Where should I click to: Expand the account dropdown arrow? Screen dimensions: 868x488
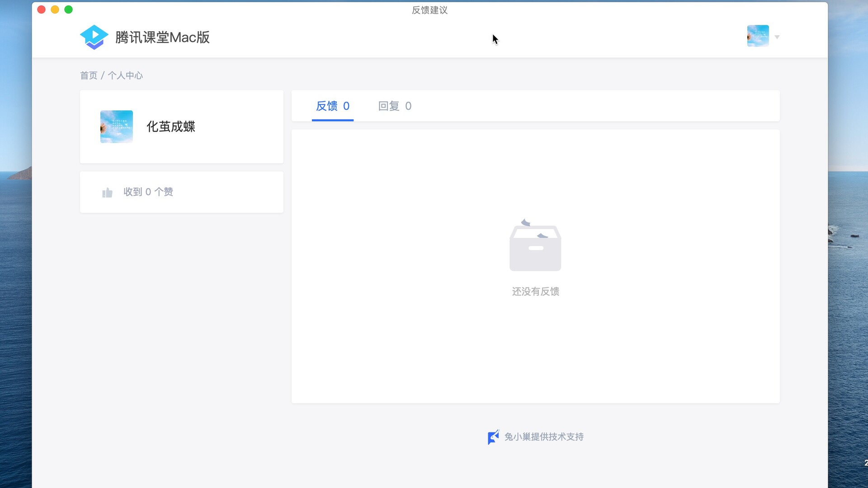click(777, 37)
